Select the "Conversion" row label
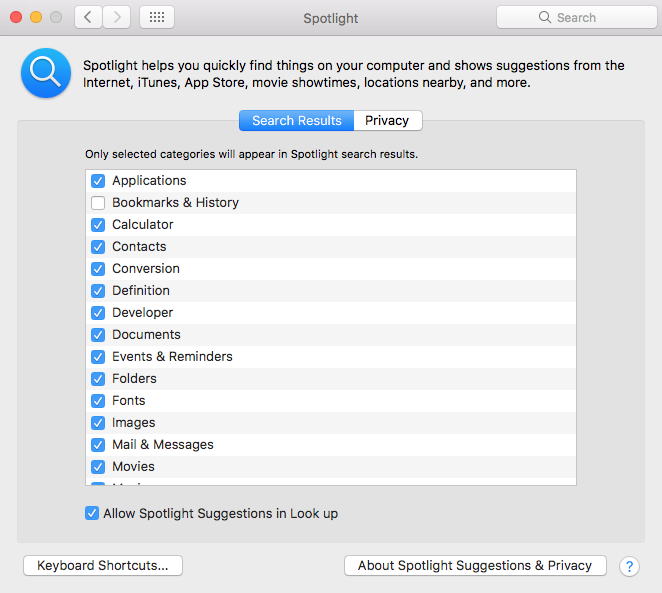This screenshot has width=662, height=593. click(146, 268)
